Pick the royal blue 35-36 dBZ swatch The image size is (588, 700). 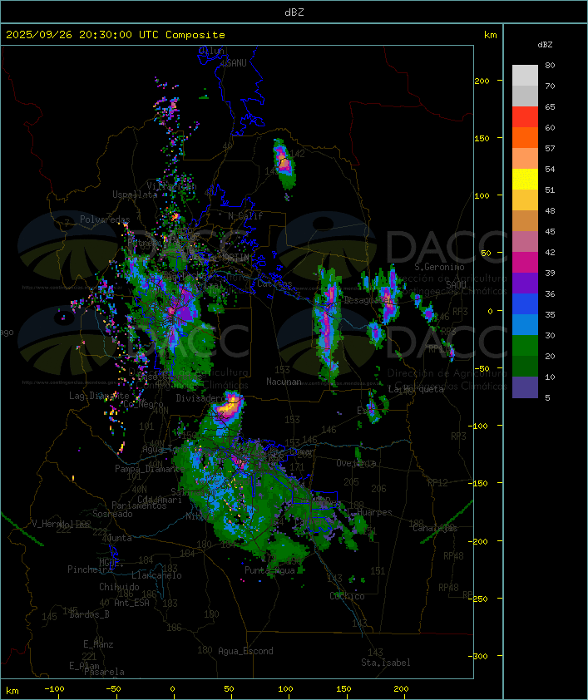click(525, 303)
